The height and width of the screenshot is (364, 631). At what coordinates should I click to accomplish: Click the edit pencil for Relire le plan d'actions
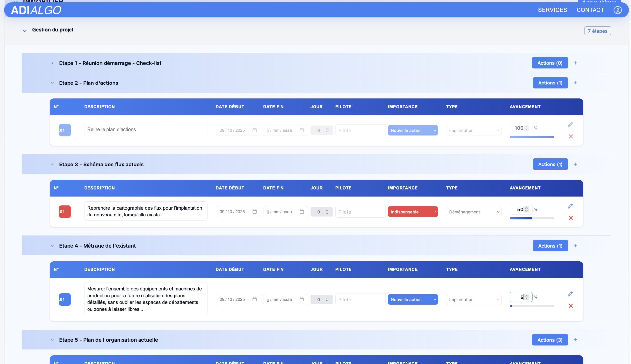[570, 125]
